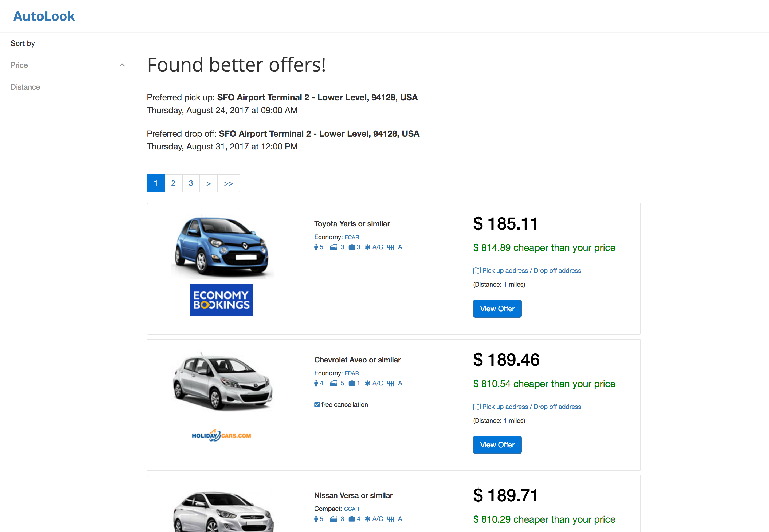Open results page 2
This screenshot has height=532, width=769.
[173, 183]
